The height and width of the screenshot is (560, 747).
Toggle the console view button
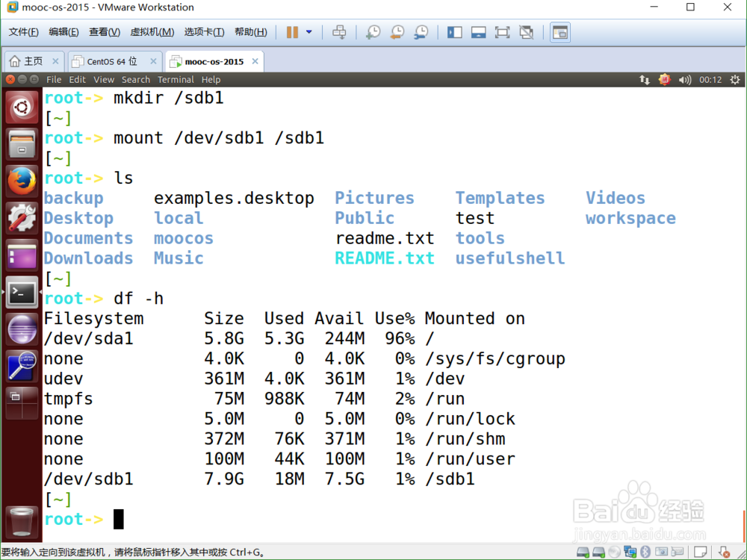(x=560, y=32)
